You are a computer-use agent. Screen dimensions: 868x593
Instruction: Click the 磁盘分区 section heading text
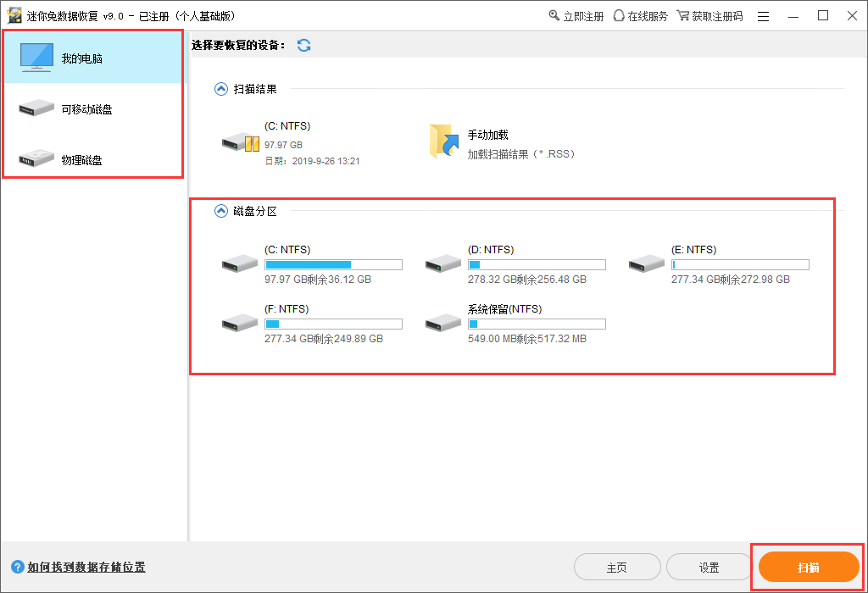(x=255, y=211)
